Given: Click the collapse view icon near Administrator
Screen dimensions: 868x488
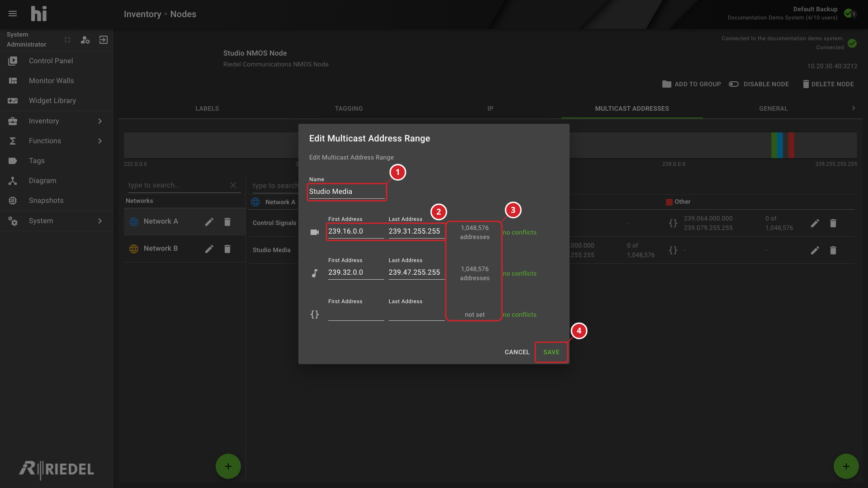Looking at the screenshot, I should (x=67, y=40).
